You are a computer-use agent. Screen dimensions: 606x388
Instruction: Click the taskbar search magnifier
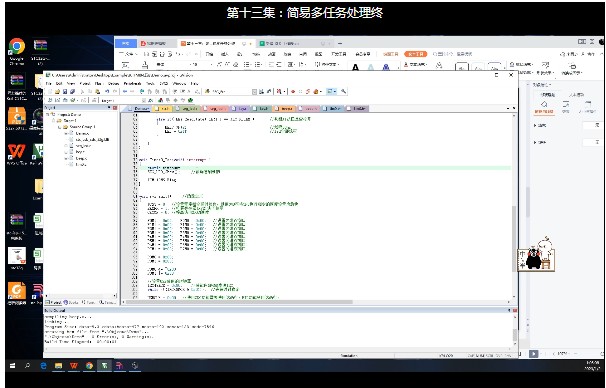pos(27,365)
